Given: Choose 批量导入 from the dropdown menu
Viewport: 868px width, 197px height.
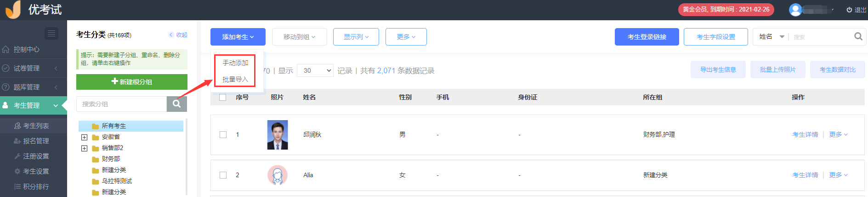Looking at the screenshot, I should click(x=235, y=79).
